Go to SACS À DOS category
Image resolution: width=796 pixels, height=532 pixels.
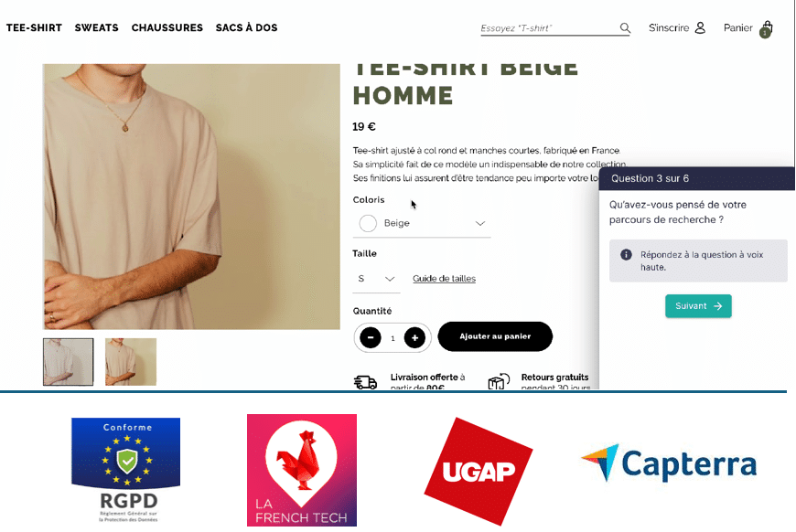point(247,28)
